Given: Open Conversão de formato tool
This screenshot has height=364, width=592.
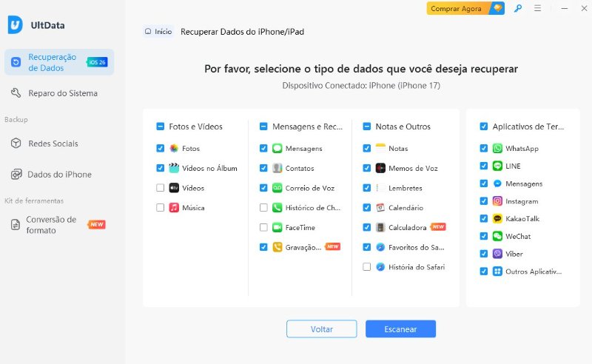Looking at the screenshot, I should click(50, 225).
